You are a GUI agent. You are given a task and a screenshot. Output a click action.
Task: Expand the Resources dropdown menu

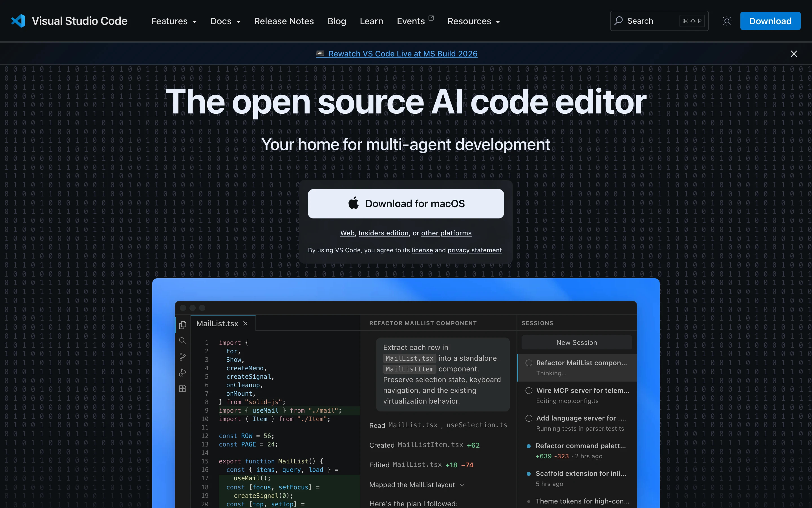point(474,21)
